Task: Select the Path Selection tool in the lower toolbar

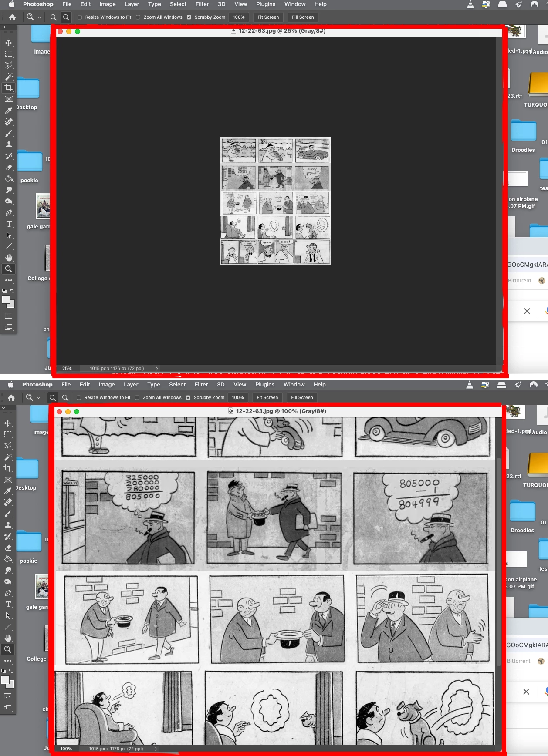Action: click(8, 615)
